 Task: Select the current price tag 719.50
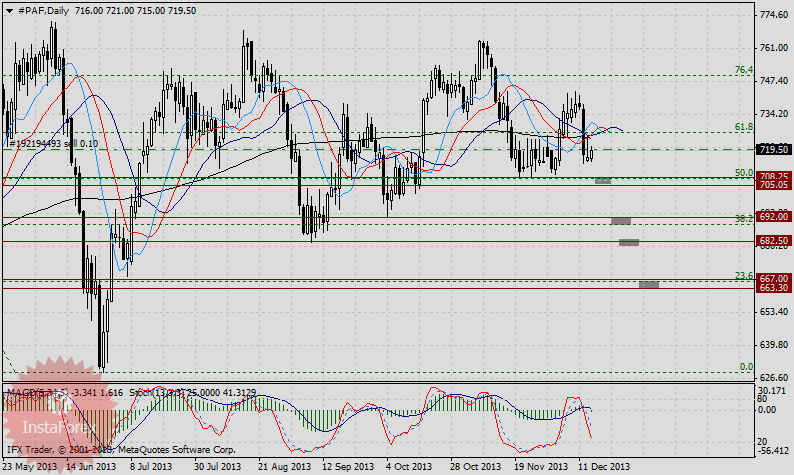[775, 149]
